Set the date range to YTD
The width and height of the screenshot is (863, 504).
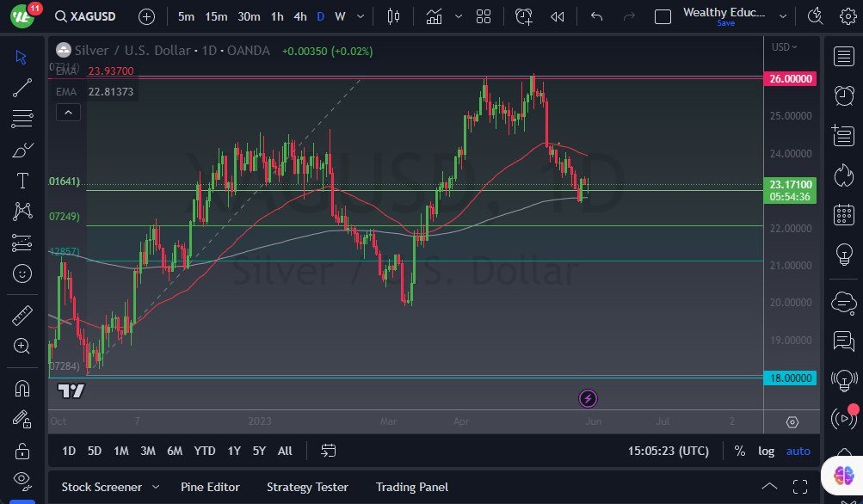pyautogui.click(x=205, y=451)
